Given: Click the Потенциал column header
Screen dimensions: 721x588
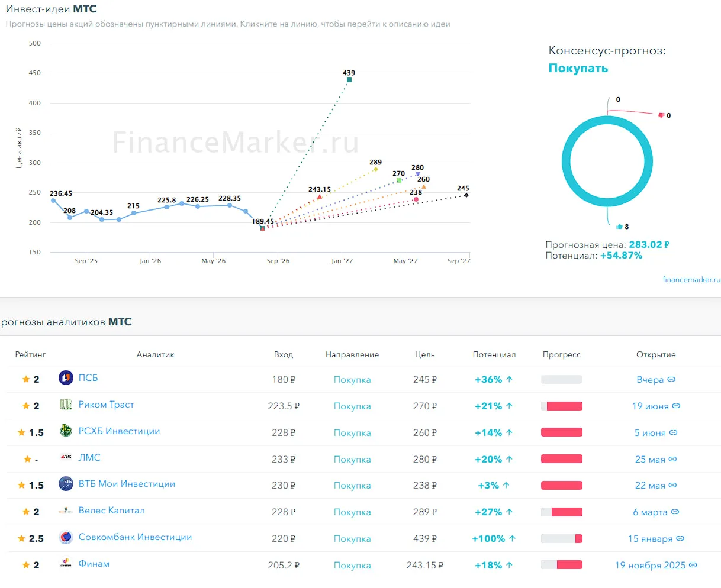Looking at the screenshot, I should (x=494, y=354).
